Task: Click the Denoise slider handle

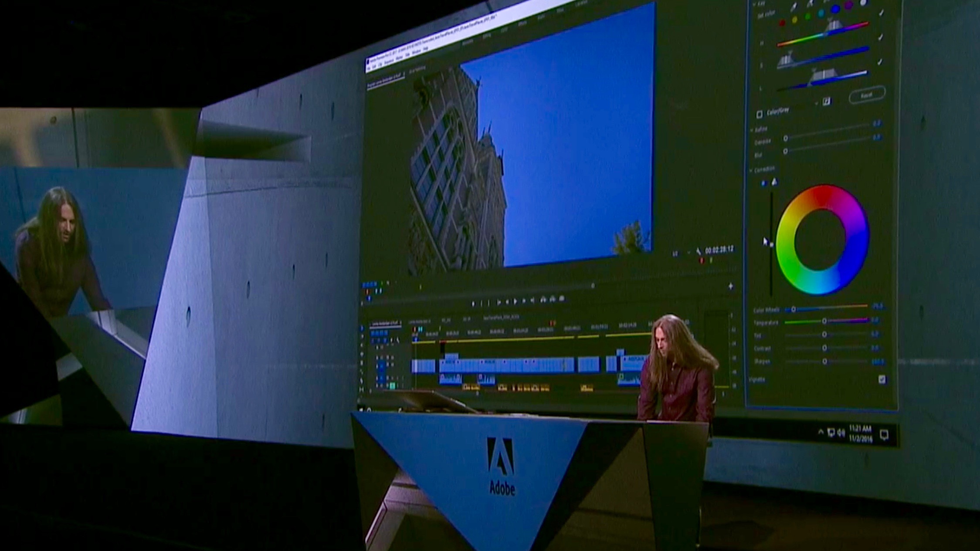Action: (786, 139)
